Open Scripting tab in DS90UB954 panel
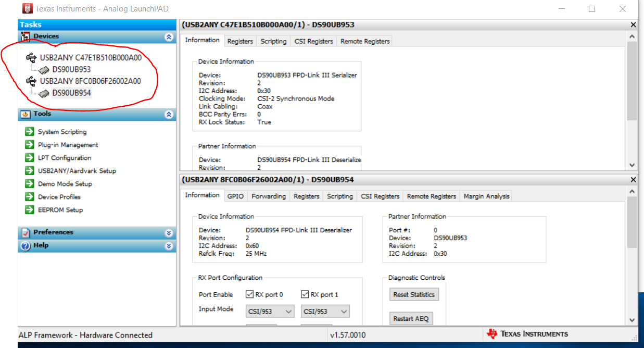Viewport: 644px width, 348px height. (x=340, y=196)
